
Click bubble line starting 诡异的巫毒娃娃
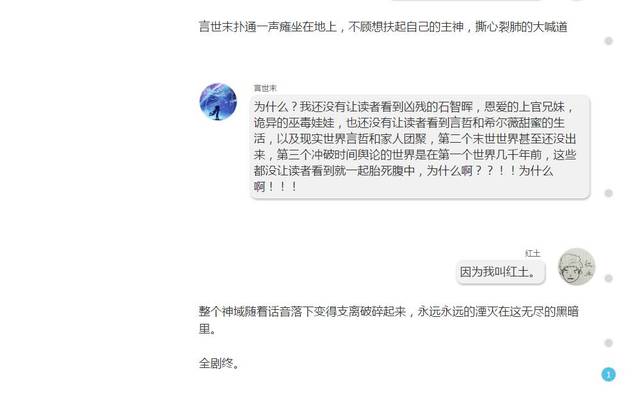click(x=409, y=123)
